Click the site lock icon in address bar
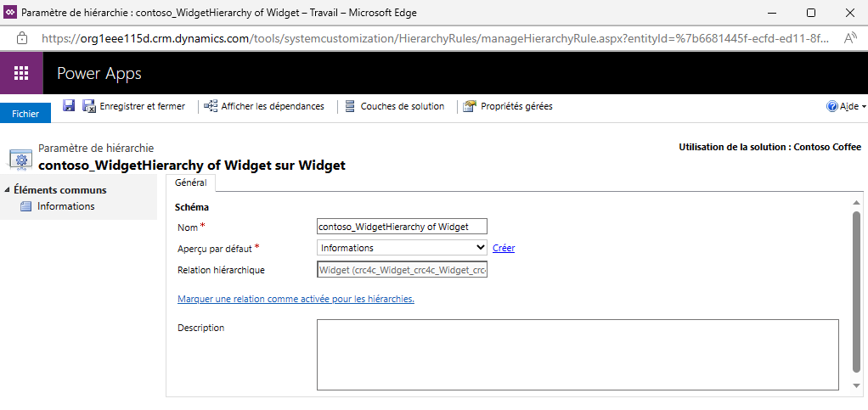This screenshot has height=410, width=868. tap(22, 38)
